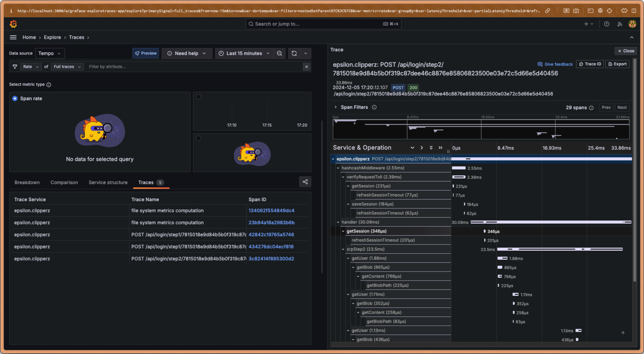Image resolution: width=644 pixels, height=354 pixels.
Task: Open the Full traces dropdown
Action: (x=67, y=67)
